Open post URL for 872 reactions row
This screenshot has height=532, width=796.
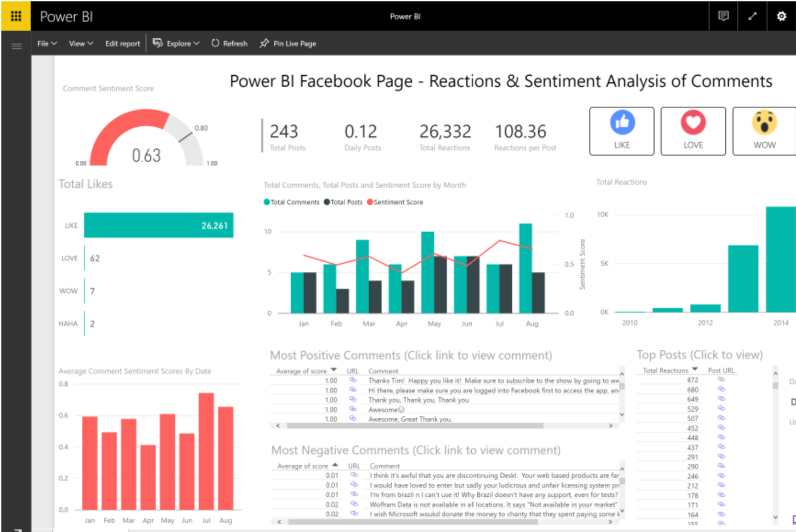722,380
